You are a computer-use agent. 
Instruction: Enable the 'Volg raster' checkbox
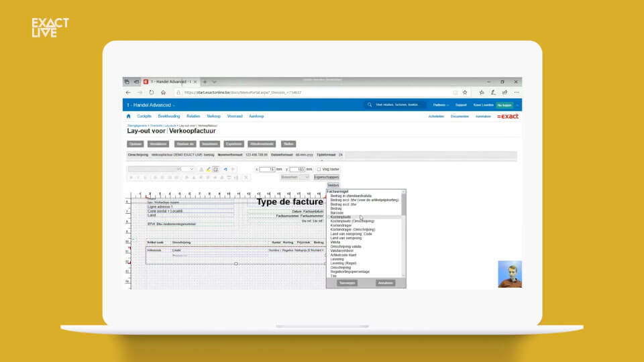coord(319,169)
